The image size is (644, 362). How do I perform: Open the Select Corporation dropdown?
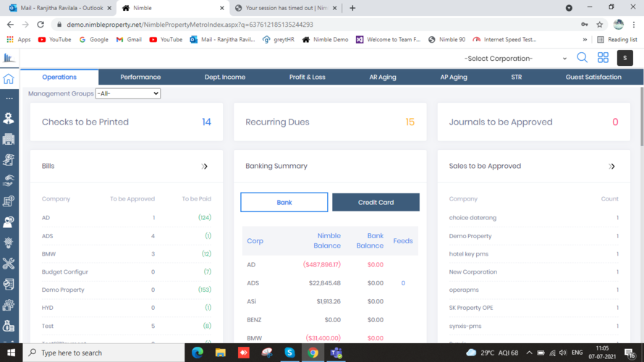(x=515, y=58)
